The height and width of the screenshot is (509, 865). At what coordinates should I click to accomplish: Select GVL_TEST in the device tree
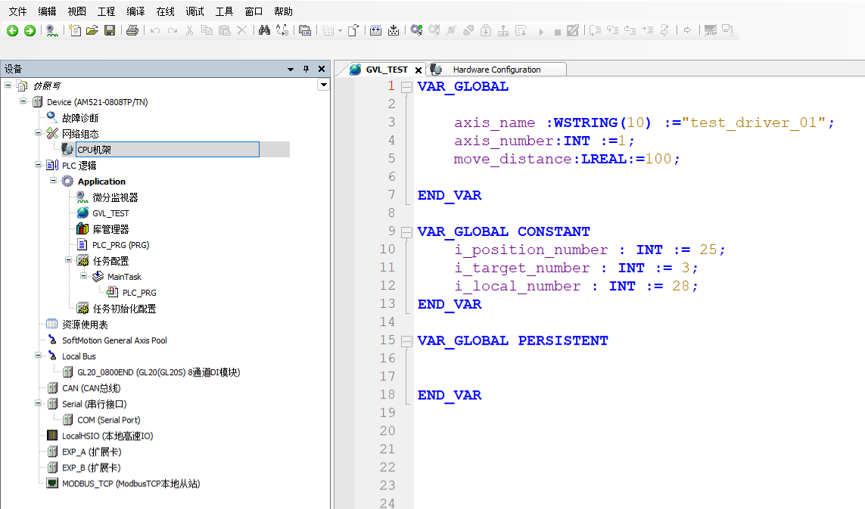pyautogui.click(x=110, y=213)
